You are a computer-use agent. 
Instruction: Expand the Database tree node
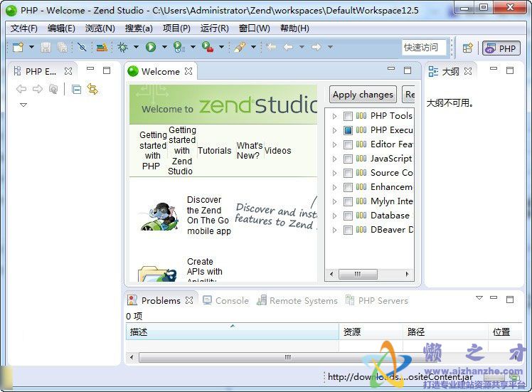pyautogui.click(x=334, y=216)
